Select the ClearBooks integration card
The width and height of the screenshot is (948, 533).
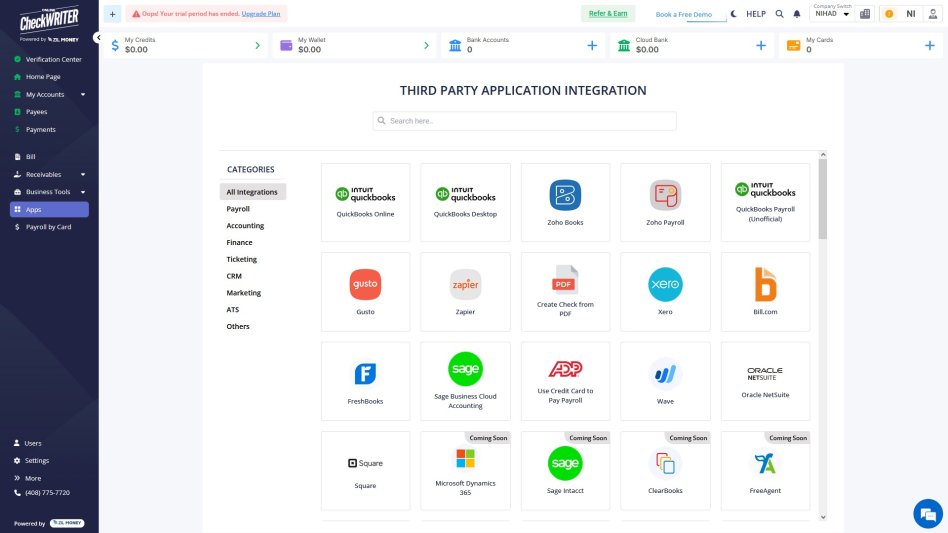click(x=665, y=471)
